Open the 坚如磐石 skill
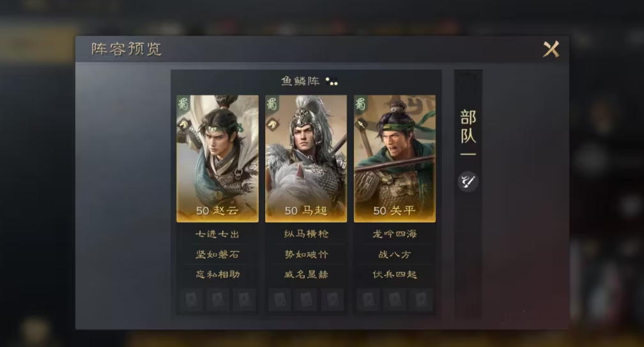644x347 pixels. pyautogui.click(x=217, y=254)
